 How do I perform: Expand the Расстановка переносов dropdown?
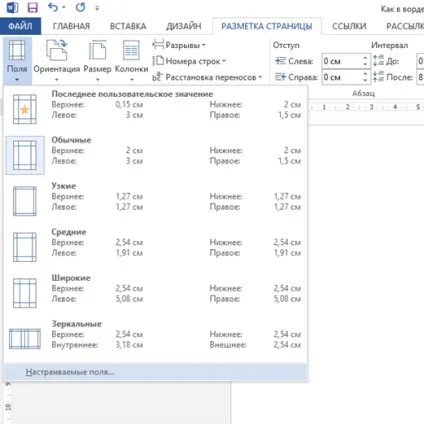[260, 78]
